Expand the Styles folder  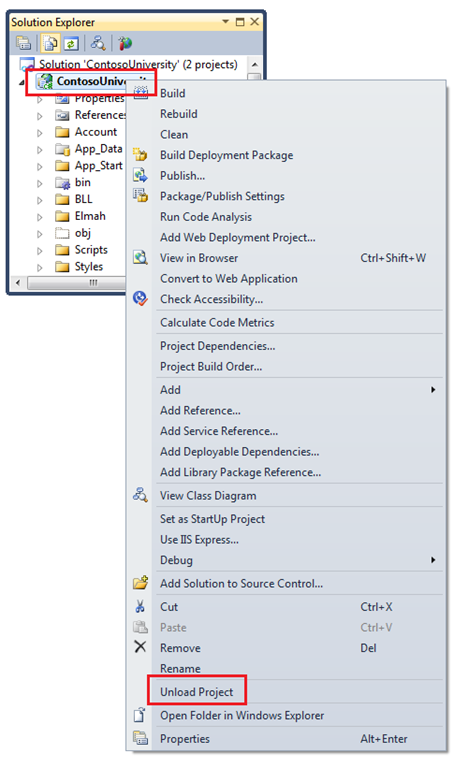[40, 267]
